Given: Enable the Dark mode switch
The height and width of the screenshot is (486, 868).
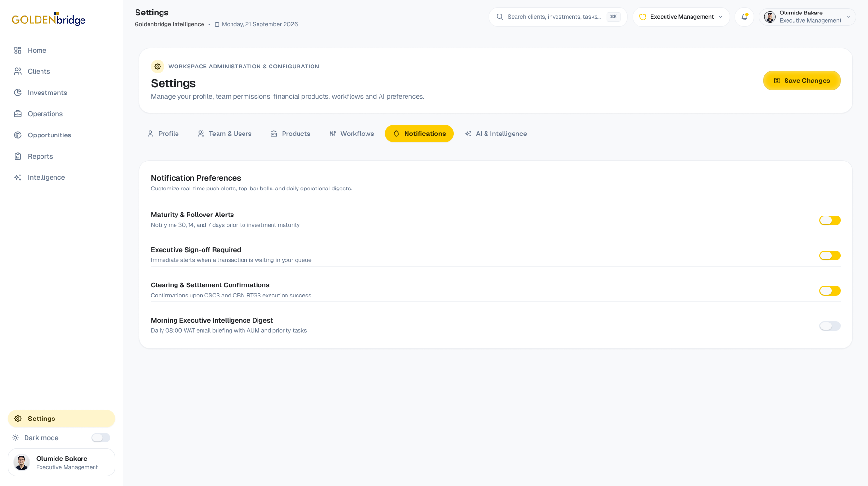Looking at the screenshot, I should click(x=101, y=438).
